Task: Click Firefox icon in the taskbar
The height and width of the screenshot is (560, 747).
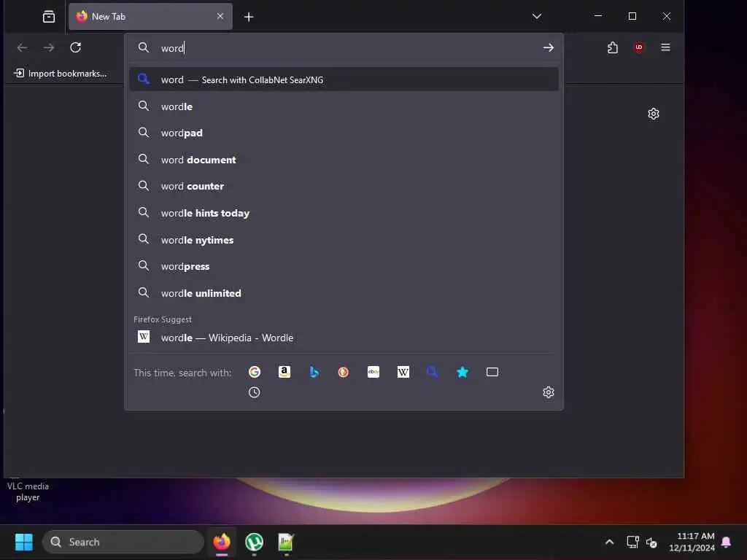Action: (222, 542)
